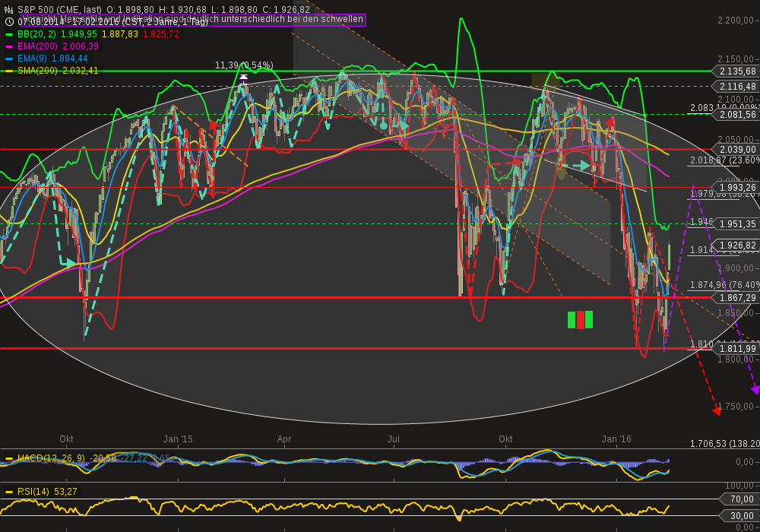
Task: Click the Jan '16 time axis label
Action: (616, 439)
